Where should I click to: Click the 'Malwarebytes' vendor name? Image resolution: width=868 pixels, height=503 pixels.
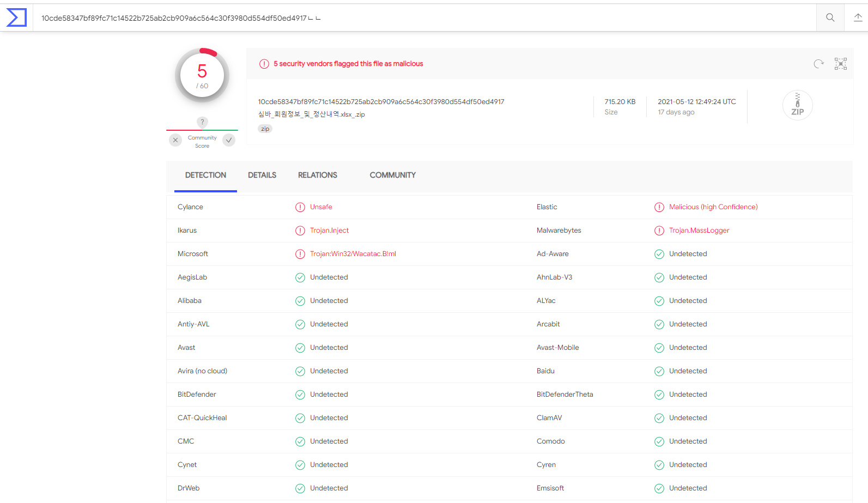pos(559,231)
